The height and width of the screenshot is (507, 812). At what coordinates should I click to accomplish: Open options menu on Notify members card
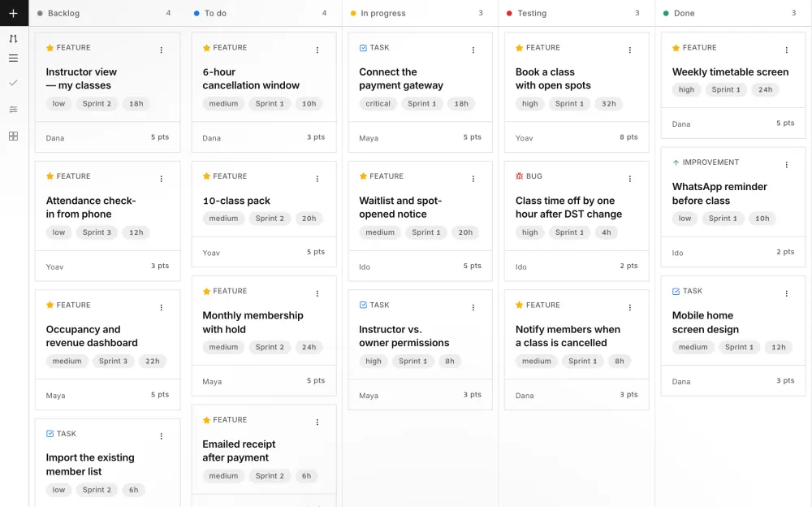630,307
